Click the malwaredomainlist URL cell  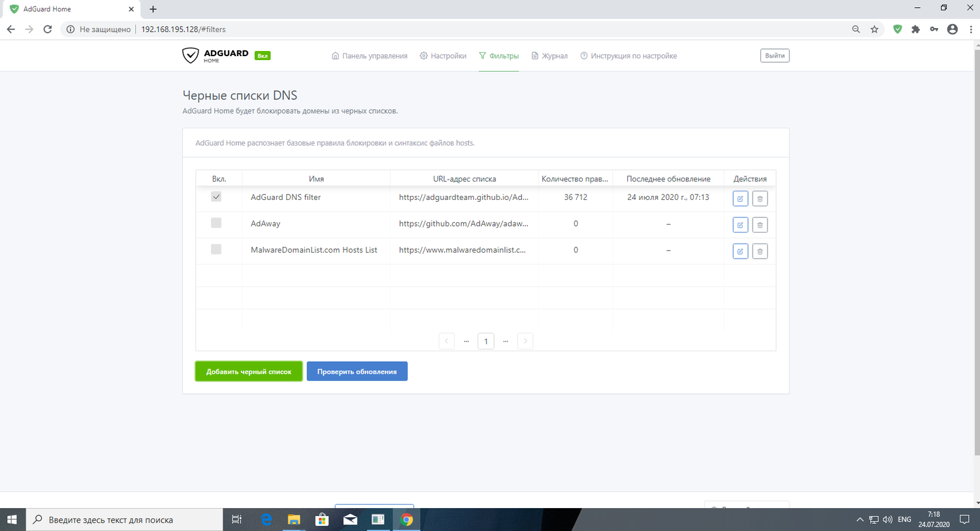(x=463, y=249)
